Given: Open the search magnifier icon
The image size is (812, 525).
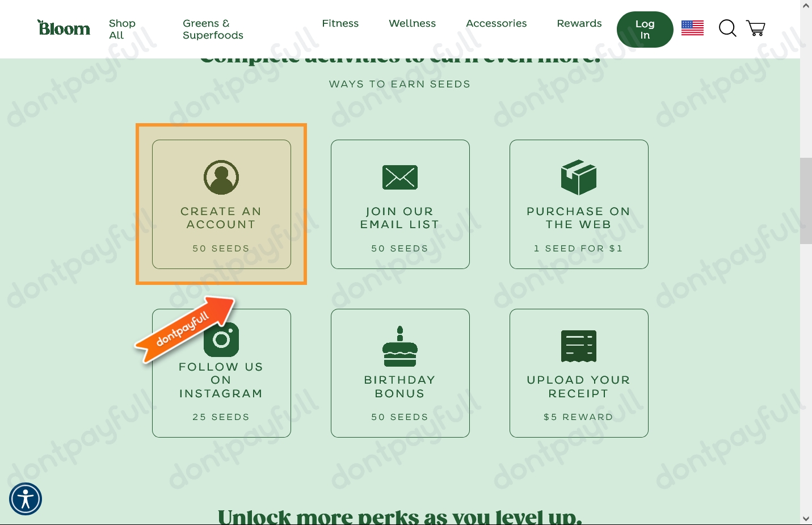Looking at the screenshot, I should (x=727, y=28).
